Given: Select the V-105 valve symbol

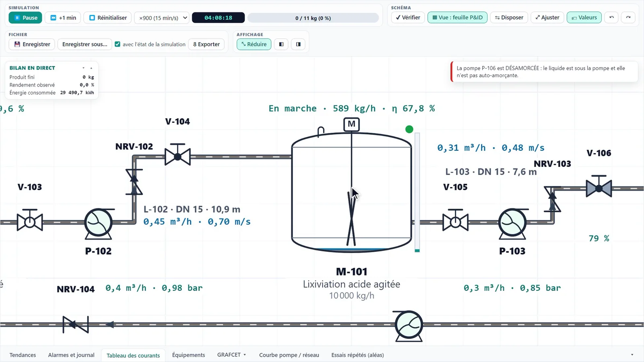Looking at the screenshot, I should [455, 220].
